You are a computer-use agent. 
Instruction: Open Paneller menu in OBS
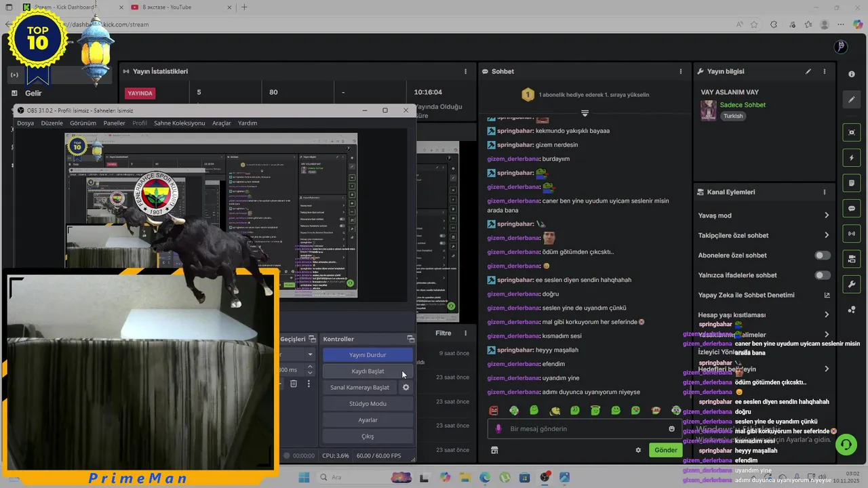[114, 123]
